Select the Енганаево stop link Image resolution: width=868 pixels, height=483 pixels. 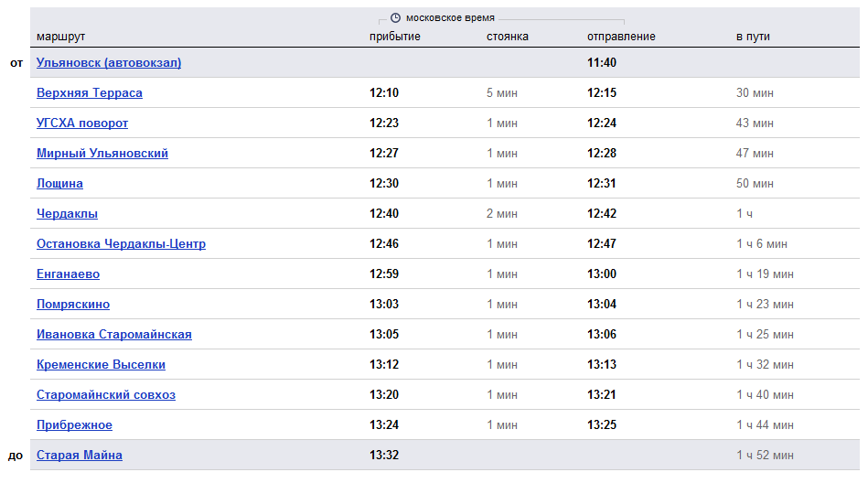pos(68,274)
